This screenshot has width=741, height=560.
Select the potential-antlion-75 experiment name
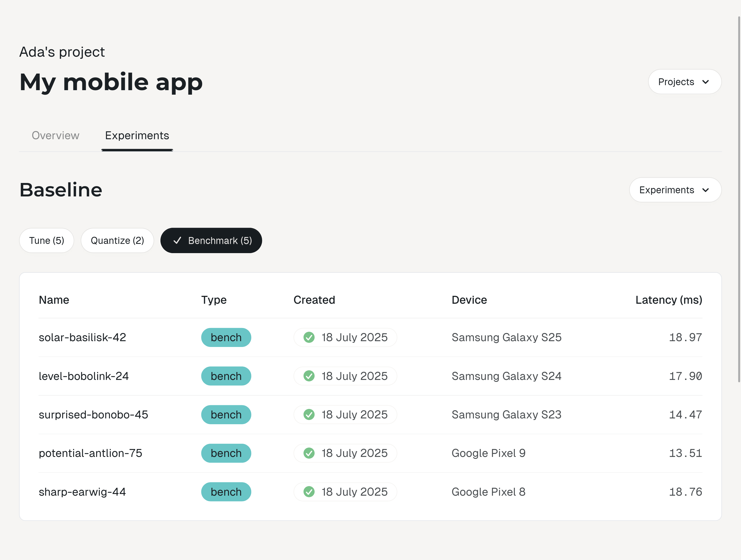(91, 453)
